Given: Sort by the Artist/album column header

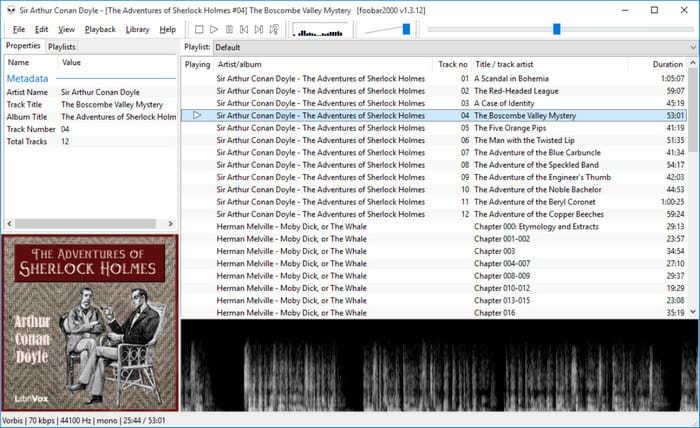Looking at the screenshot, I should [323, 64].
